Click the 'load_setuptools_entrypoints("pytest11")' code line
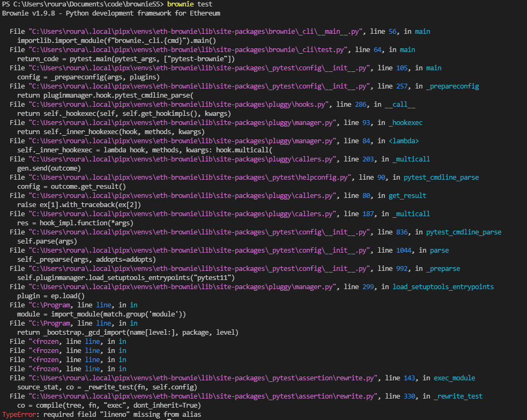This screenshot has width=527, height=420. (126, 277)
